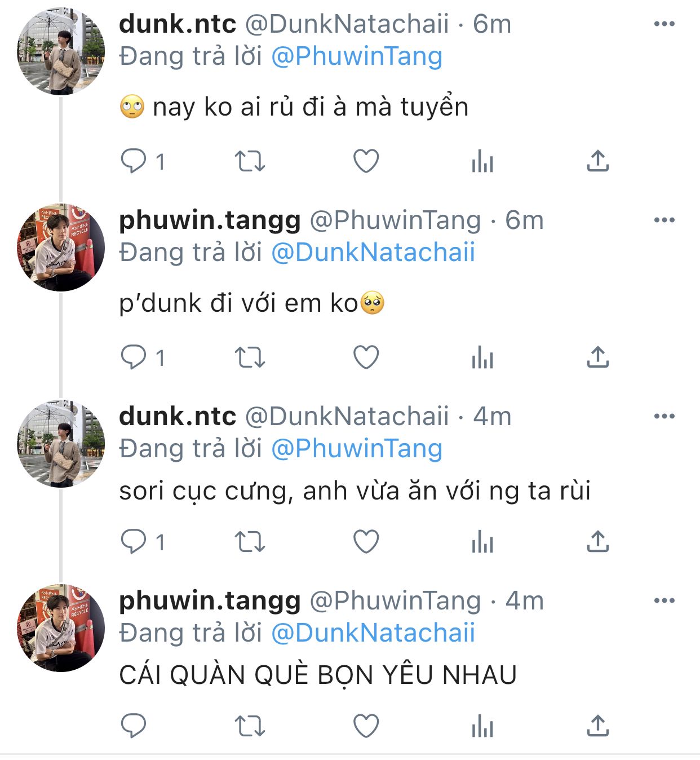This screenshot has width=700, height=760.
Task: Retweet "p'dunk đi với em ko" tweet
Action: tap(250, 357)
